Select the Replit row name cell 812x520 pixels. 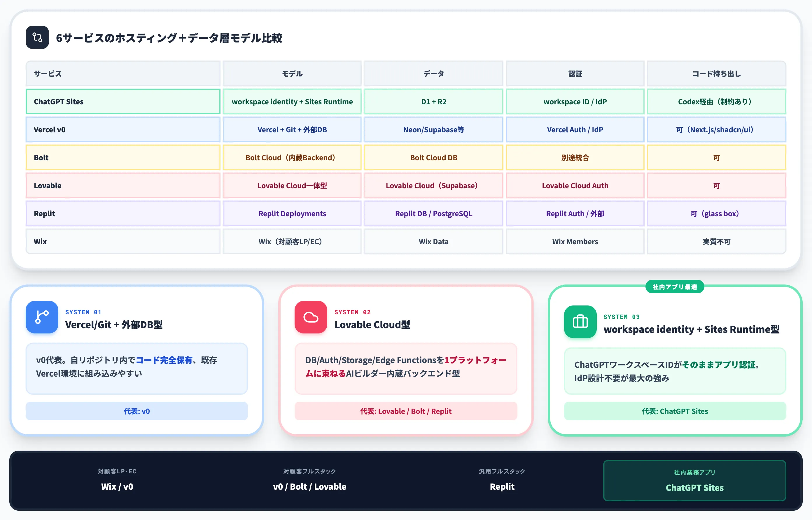point(123,214)
